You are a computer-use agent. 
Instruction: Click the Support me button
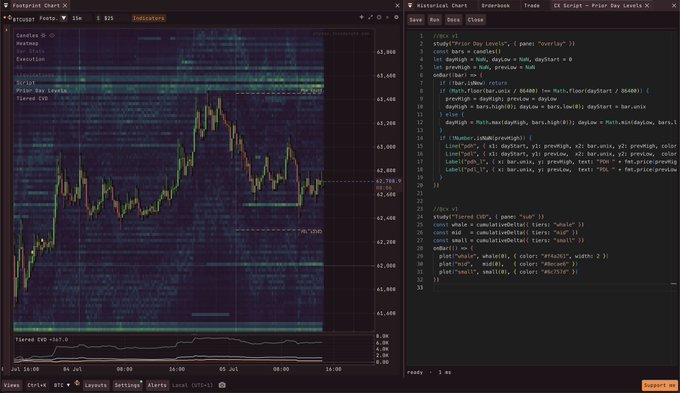pyautogui.click(x=660, y=385)
